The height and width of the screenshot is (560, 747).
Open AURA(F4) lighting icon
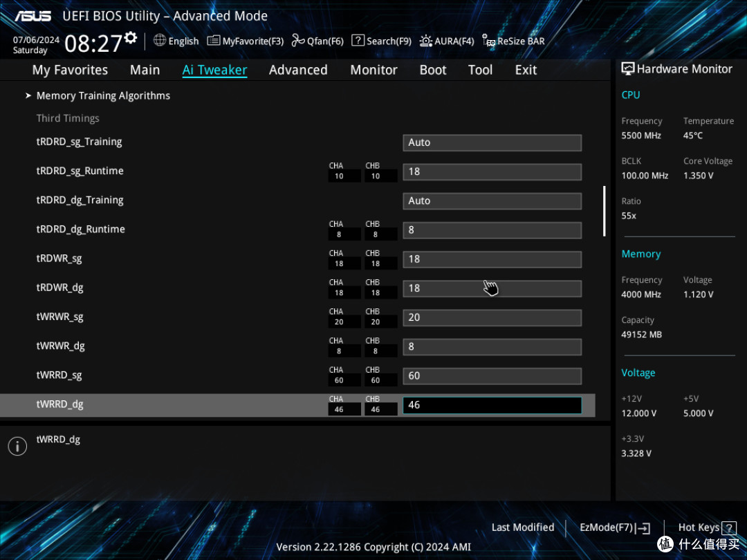click(x=425, y=41)
